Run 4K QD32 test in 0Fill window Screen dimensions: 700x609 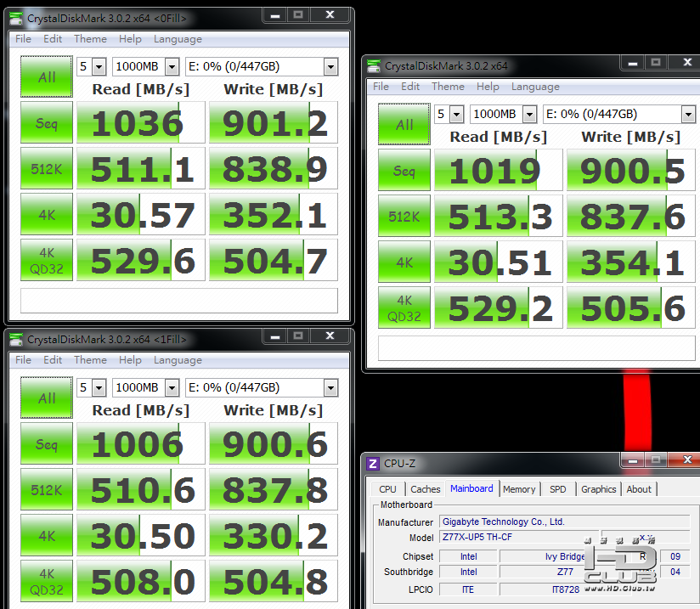pos(47,260)
